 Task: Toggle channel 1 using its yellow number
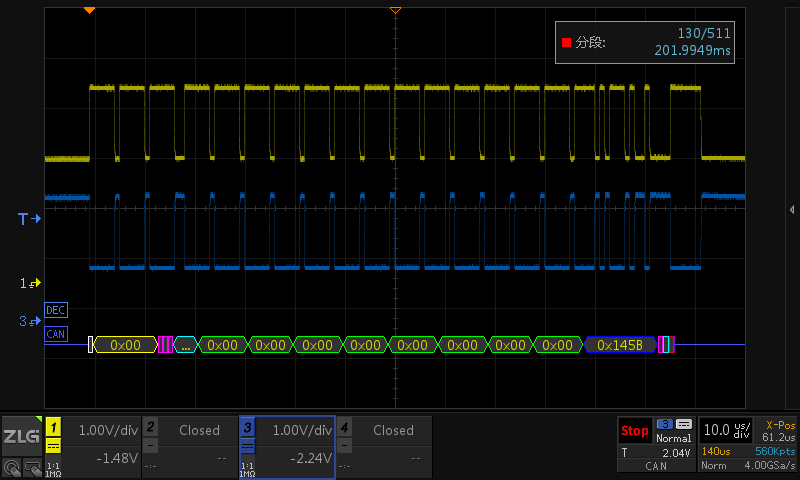coord(54,427)
